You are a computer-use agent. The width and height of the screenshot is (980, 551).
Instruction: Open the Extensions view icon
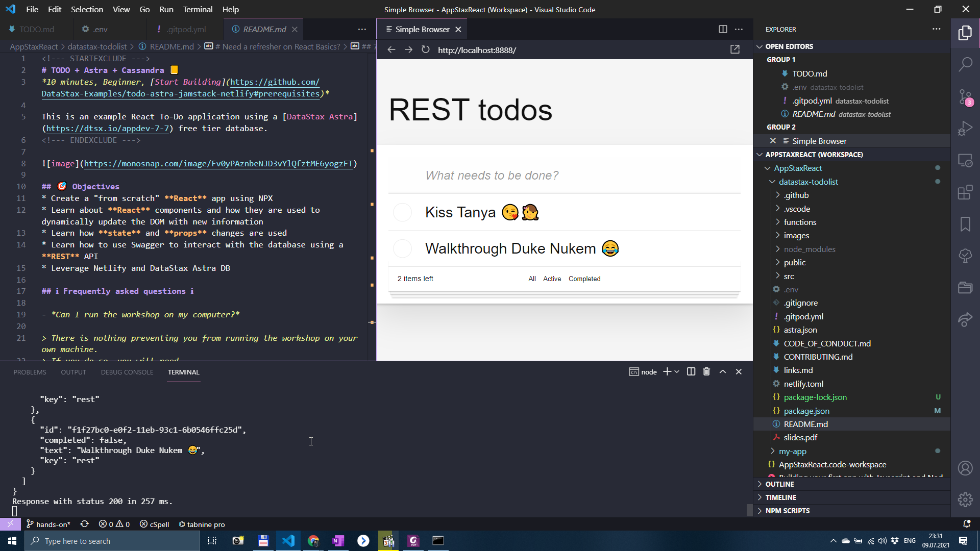coord(965,192)
